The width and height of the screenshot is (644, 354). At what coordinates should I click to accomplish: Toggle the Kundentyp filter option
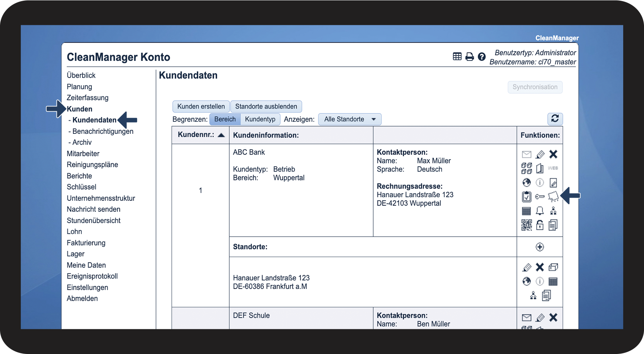[x=260, y=119]
